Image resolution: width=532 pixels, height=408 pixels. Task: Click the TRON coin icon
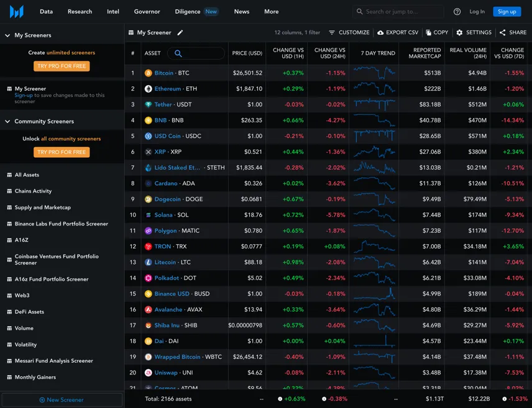[x=149, y=247]
